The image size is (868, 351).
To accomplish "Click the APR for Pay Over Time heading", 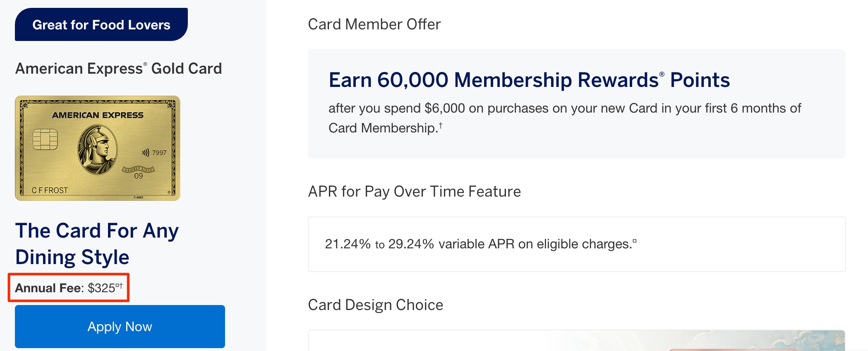I will (x=414, y=191).
